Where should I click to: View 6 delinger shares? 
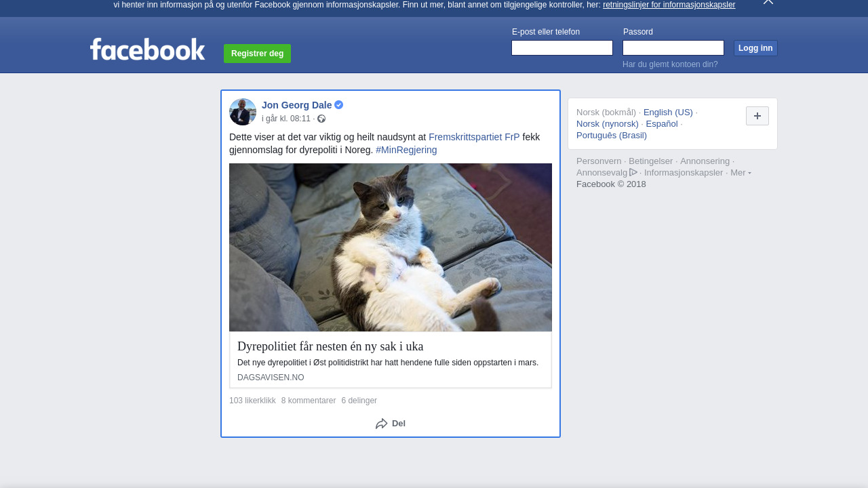click(x=359, y=401)
